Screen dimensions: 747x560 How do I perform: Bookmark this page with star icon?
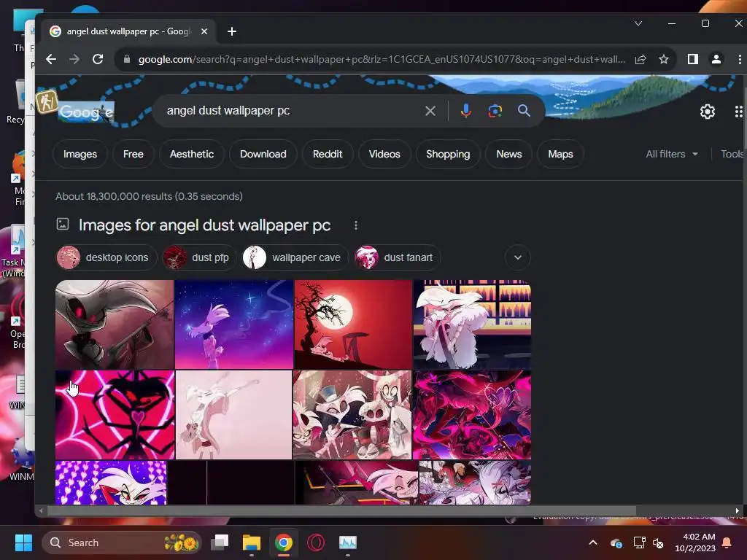[664, 59]
